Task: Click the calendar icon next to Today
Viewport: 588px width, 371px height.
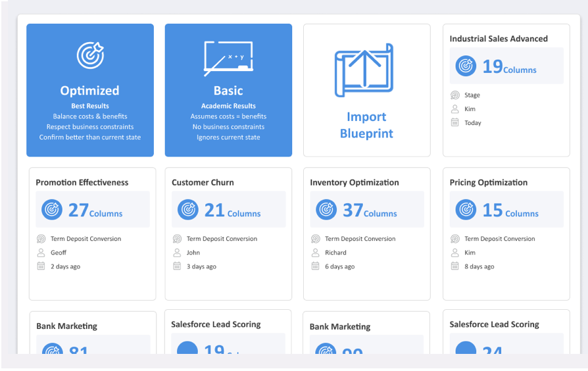Action: click(x=455, y=122)
